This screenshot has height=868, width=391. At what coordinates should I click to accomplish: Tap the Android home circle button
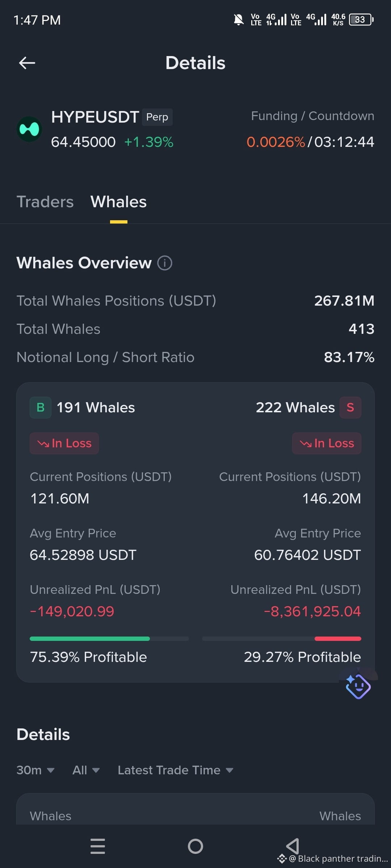[195, 846]
